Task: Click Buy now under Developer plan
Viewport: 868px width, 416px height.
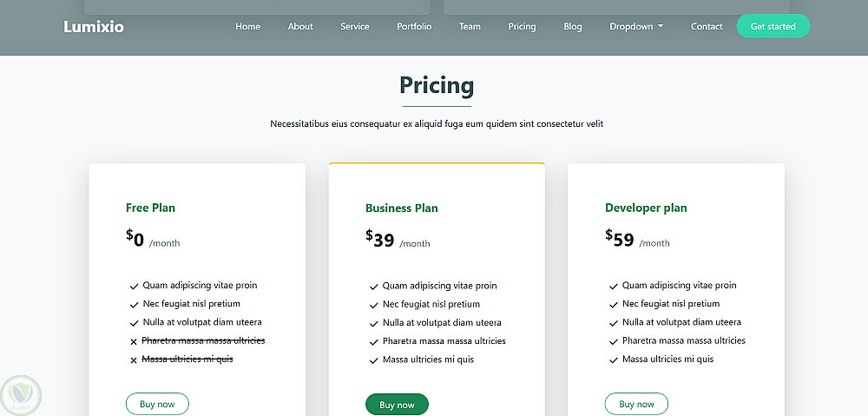Action: [x=636, y=404]
